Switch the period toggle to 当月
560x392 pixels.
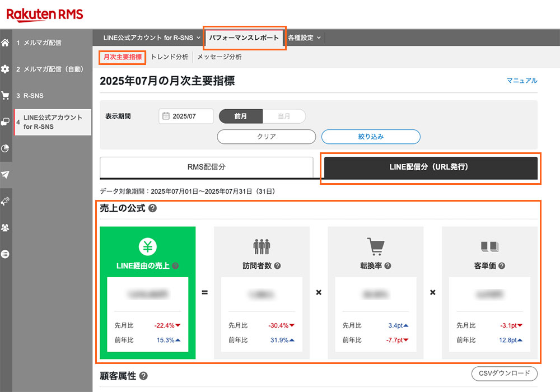284,116
